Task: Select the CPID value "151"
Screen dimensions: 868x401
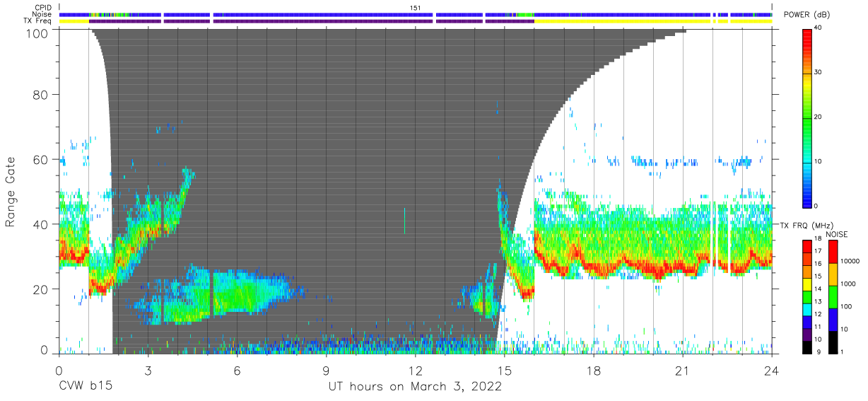Action: click(416, 7)
